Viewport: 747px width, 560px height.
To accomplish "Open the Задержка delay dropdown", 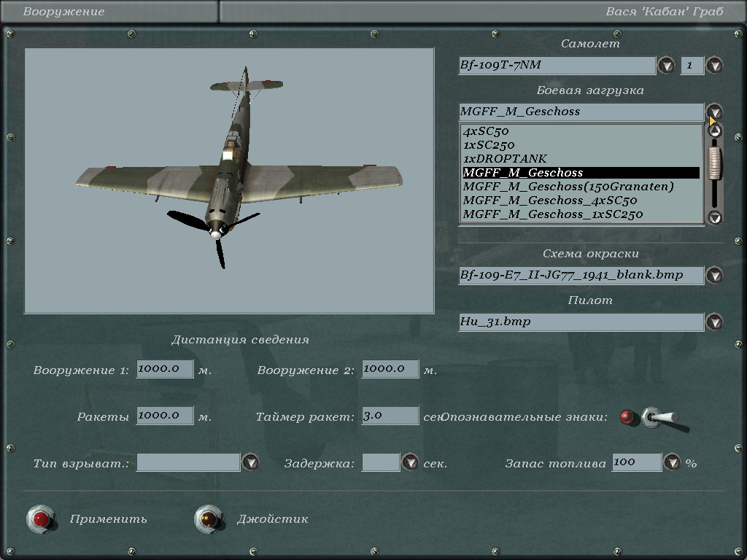I will (410, 462).
